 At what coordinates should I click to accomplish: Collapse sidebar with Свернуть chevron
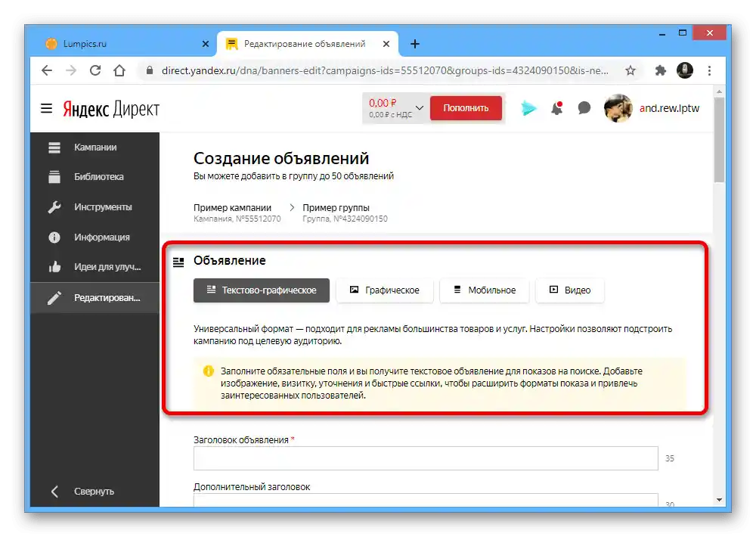pos(54,492)
